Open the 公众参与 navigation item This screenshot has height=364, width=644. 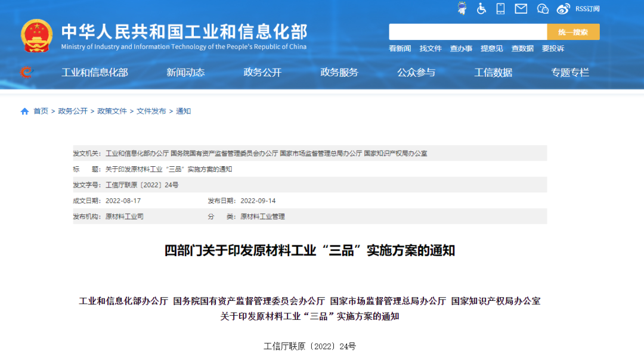[x=417, y=72]
